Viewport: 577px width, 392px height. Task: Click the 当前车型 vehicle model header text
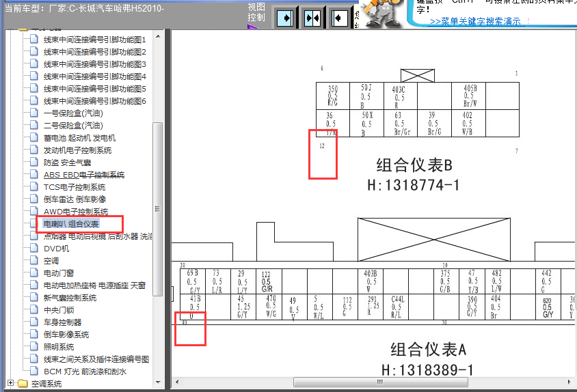(84, 8)
